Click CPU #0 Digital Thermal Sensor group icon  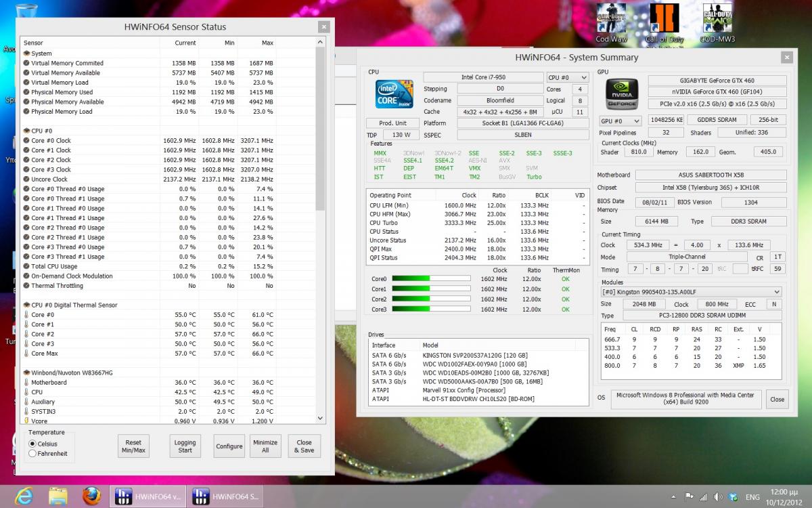[x=26, y=305]
